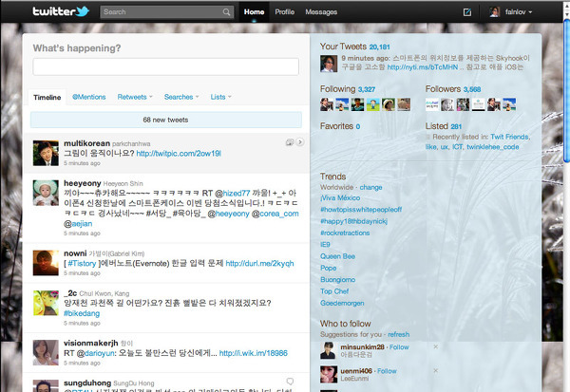Click your avatar under Your Tweets

coord(329,64)
